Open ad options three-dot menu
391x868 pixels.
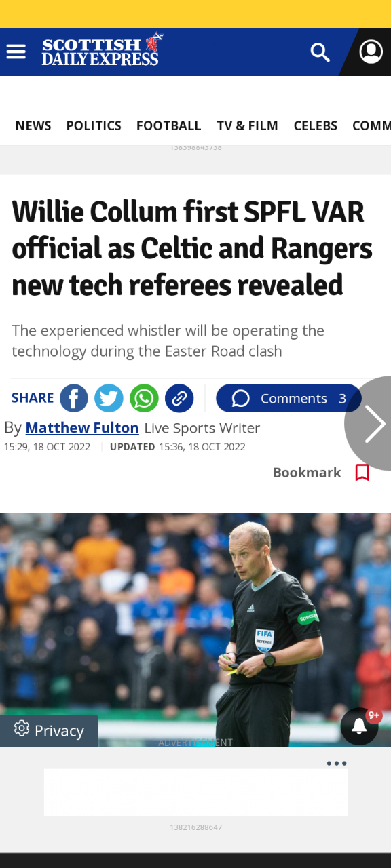[x=337, y=763]
